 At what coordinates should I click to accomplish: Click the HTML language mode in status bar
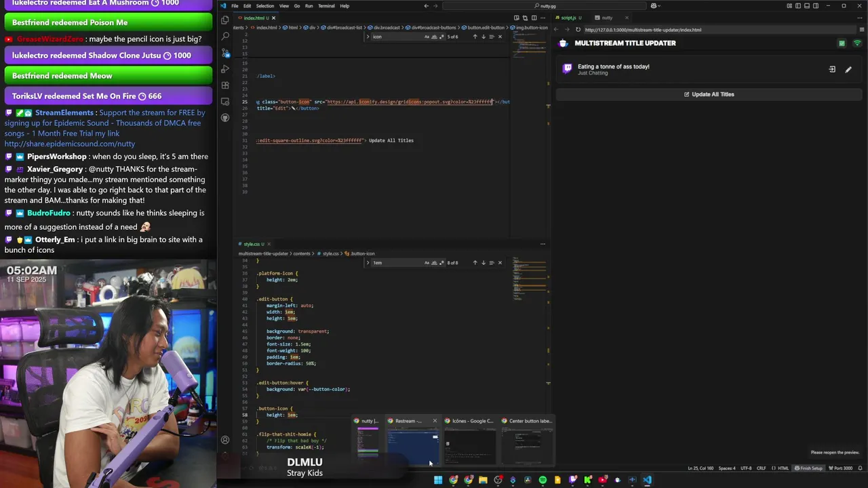coord(783,468)
